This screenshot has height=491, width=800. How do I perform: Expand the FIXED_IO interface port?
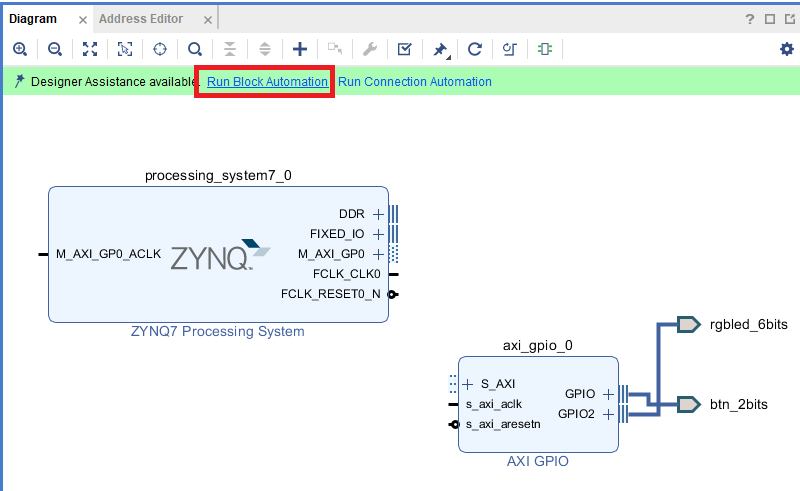[x=378, y=234]
